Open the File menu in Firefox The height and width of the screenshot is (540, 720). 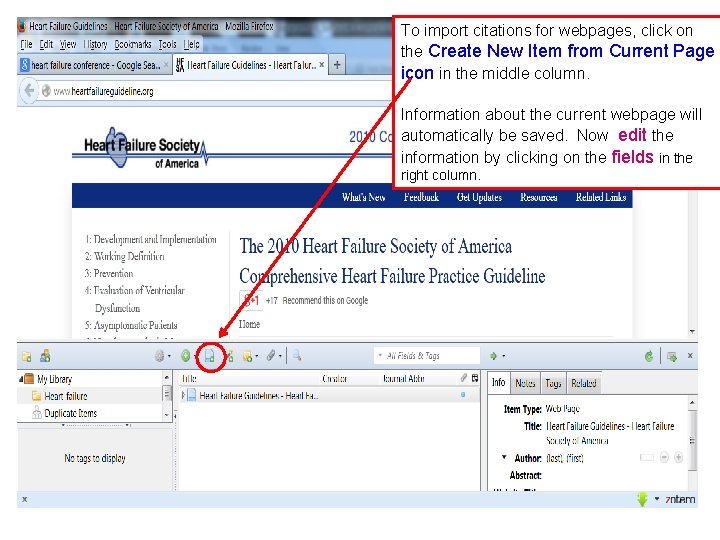[x=27, y=45]
